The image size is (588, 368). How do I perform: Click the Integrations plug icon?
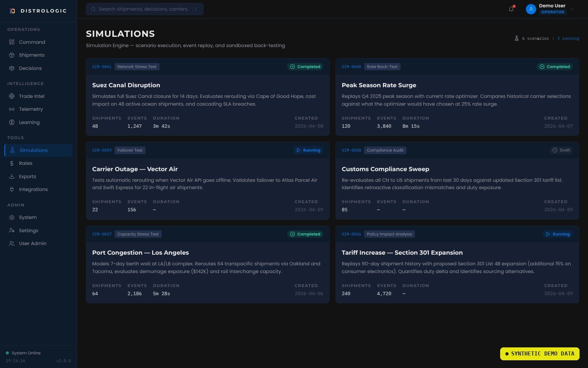click(x=12, y=190)
